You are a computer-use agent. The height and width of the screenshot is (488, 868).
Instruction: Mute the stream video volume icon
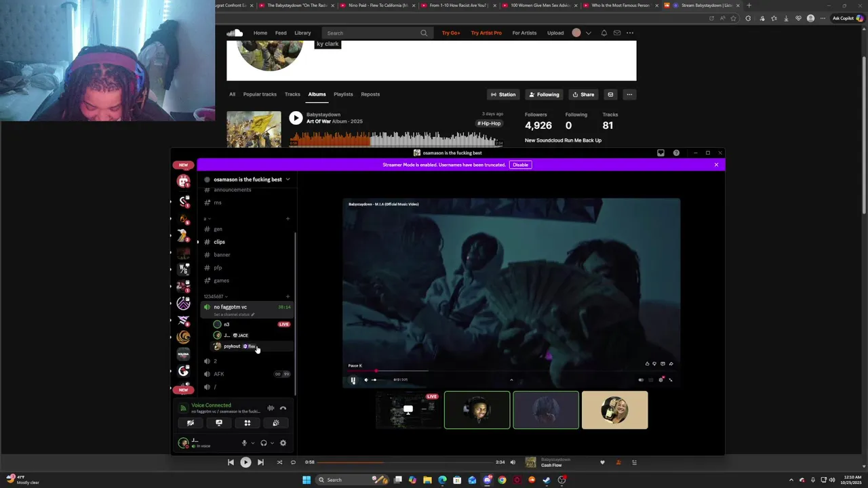click(366, 380)
